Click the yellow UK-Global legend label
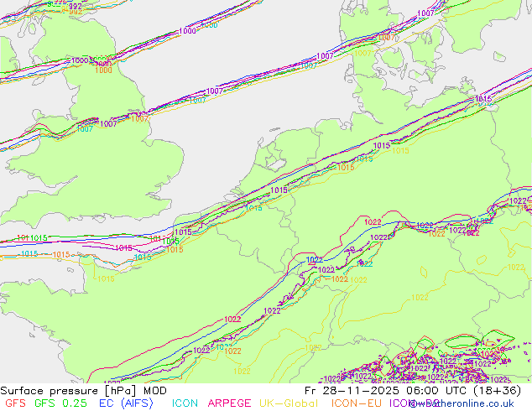The height and width of the screenshot is (411, 532). [289, 403]
